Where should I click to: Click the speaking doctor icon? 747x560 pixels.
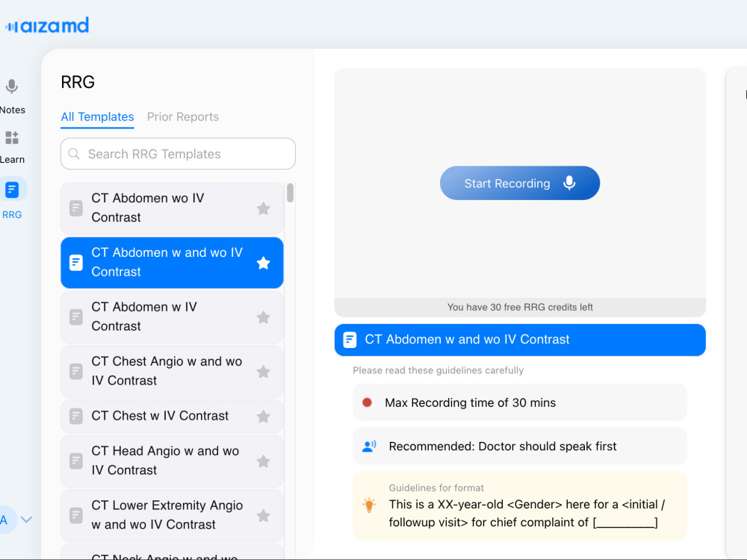coord(369,447)
